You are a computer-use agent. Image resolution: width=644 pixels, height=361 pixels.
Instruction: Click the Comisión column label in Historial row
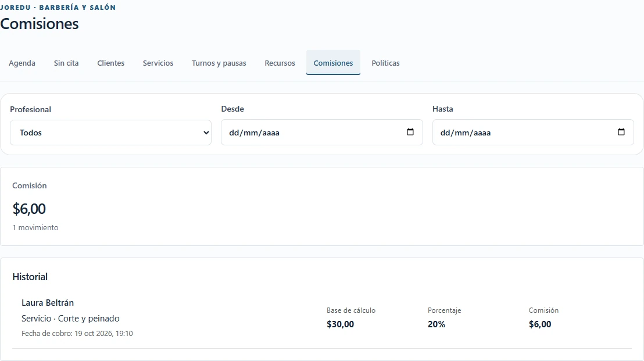click(x=543, y=310)
